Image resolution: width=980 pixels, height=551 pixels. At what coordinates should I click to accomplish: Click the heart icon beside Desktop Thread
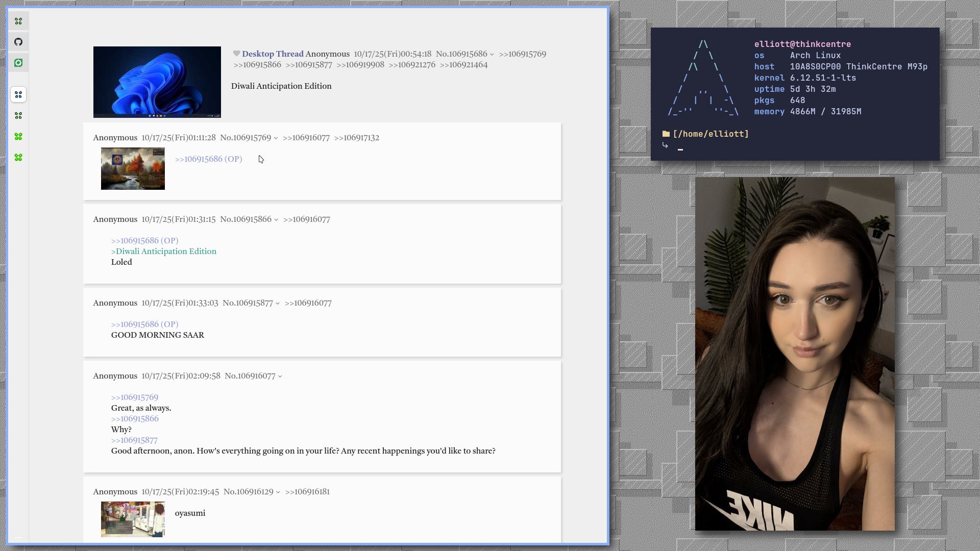pos(236,54)
